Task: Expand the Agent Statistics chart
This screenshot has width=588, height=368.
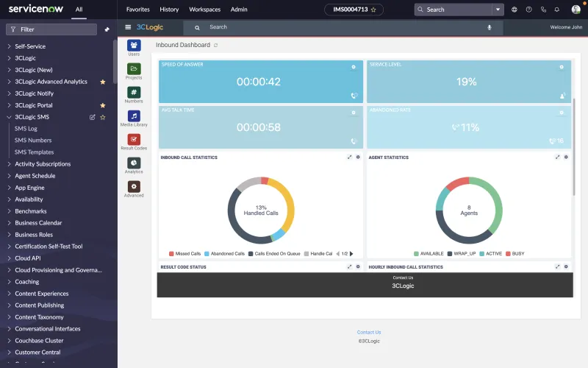Action: point(558,157)
